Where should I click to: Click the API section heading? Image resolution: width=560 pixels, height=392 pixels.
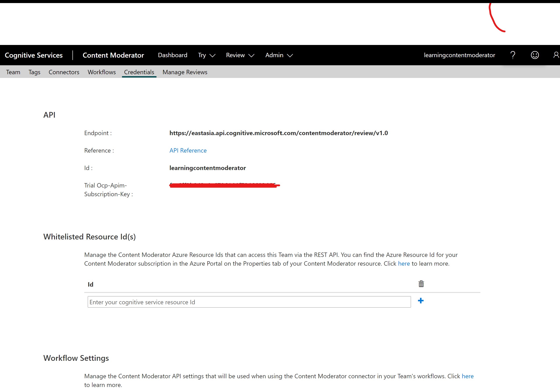coord(49,115)
